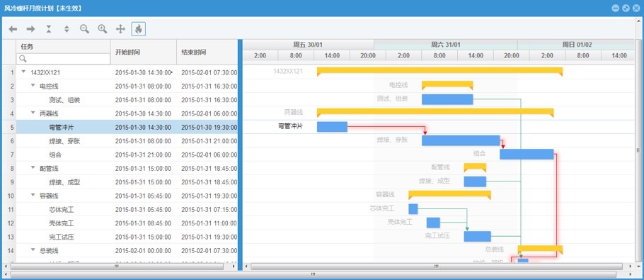Click the 任务 column header

(64, 47)
